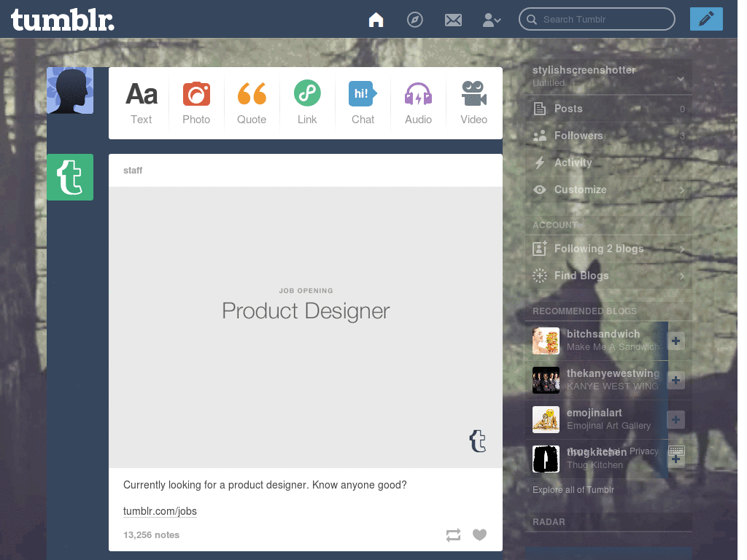Image resolution: width=747 pixels, height=560 pixels.
Task: Follow thugkitchen with plus button
Action: click(x=676, y=460)
